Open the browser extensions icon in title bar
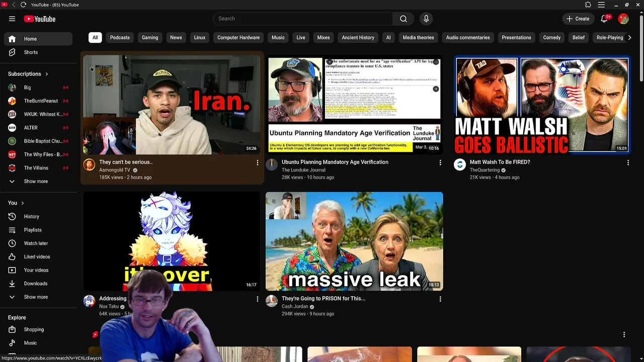Screen dimensions: 644x362 588,5
